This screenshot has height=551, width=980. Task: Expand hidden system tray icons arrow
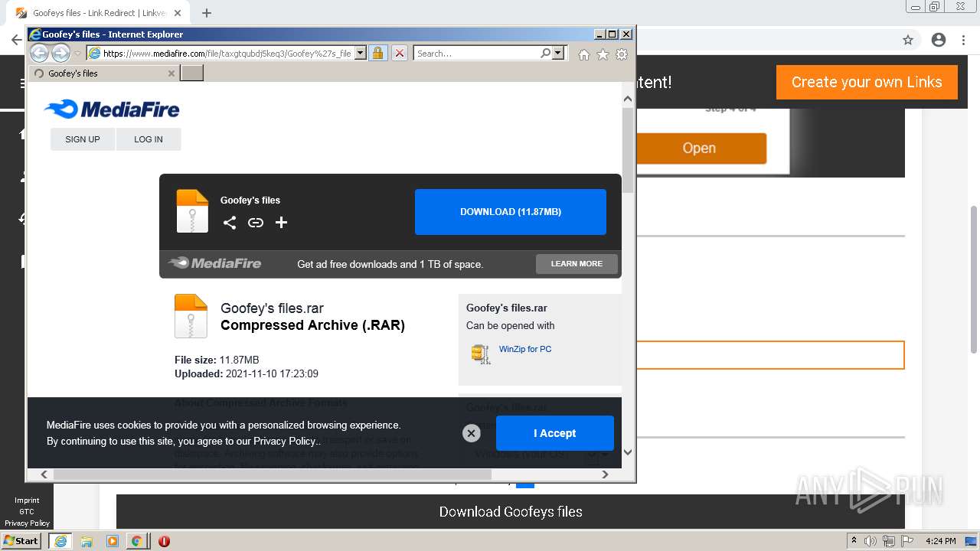click(x=854, y=541)
